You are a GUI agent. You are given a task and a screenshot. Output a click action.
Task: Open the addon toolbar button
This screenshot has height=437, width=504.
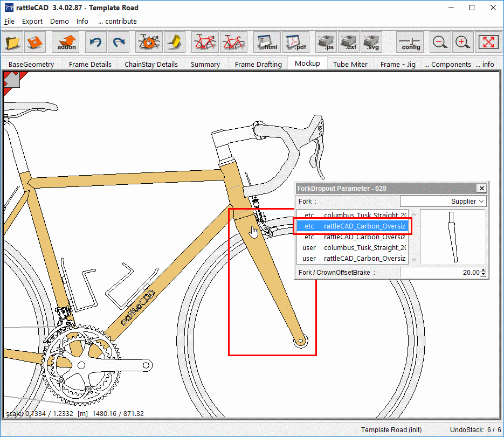coord(66,42)
